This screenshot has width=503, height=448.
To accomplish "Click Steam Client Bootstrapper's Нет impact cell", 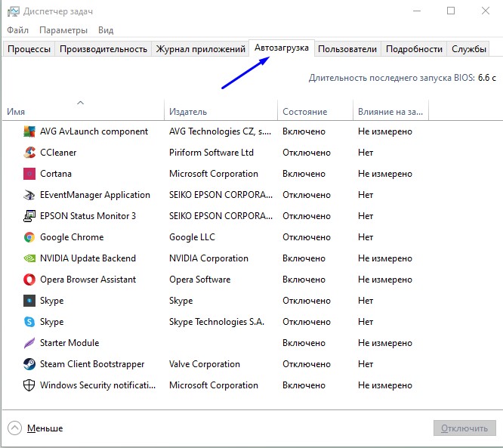I will [x=366, y=364].
